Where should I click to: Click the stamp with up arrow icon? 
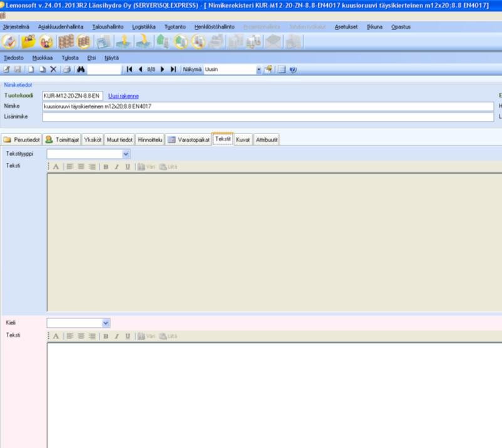[123, 42]
